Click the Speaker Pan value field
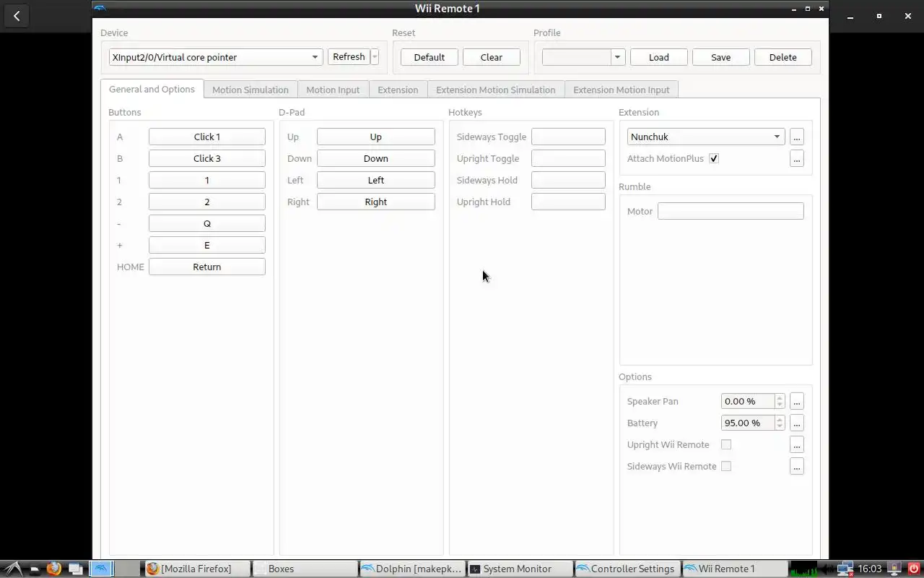 click(748, 401)
